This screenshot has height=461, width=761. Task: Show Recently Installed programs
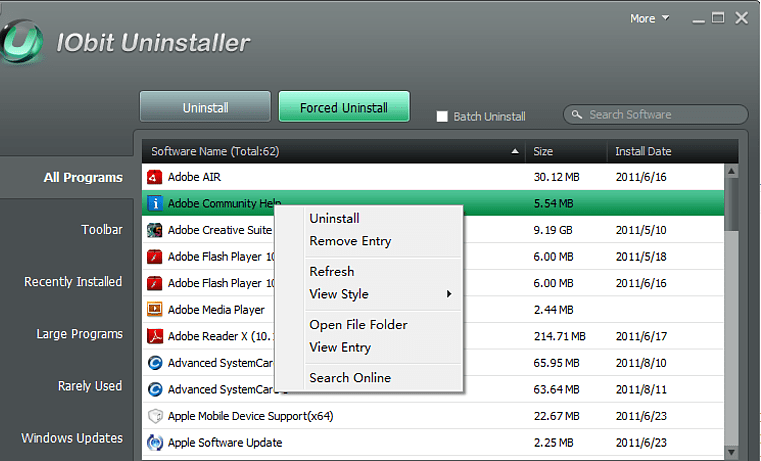click(x=73, y=281)
